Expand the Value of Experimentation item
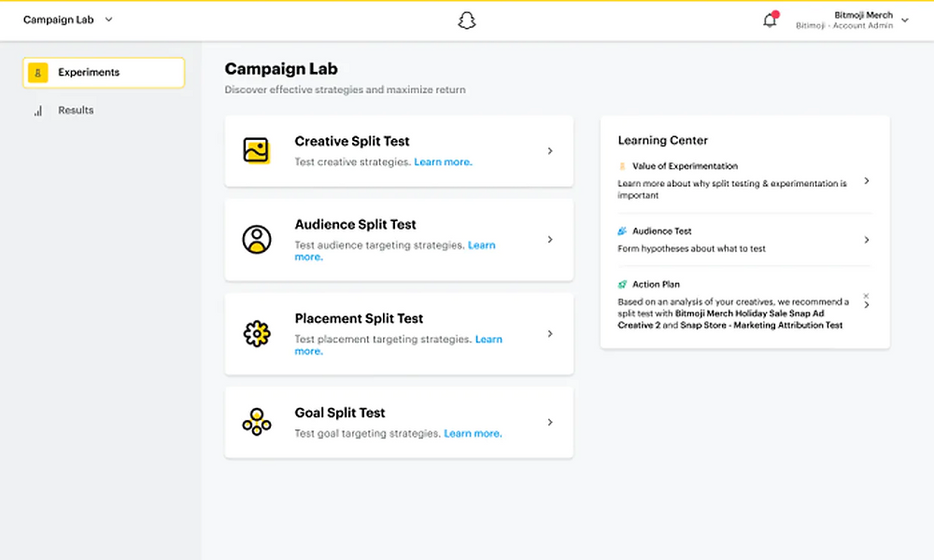This screenshot has width=934, height=560. tap(867, 181)
